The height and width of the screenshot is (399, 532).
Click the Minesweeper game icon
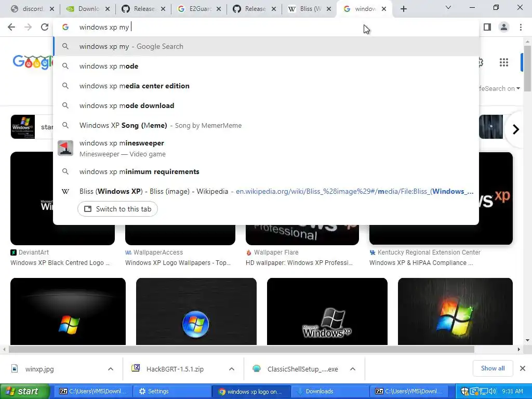65,148
